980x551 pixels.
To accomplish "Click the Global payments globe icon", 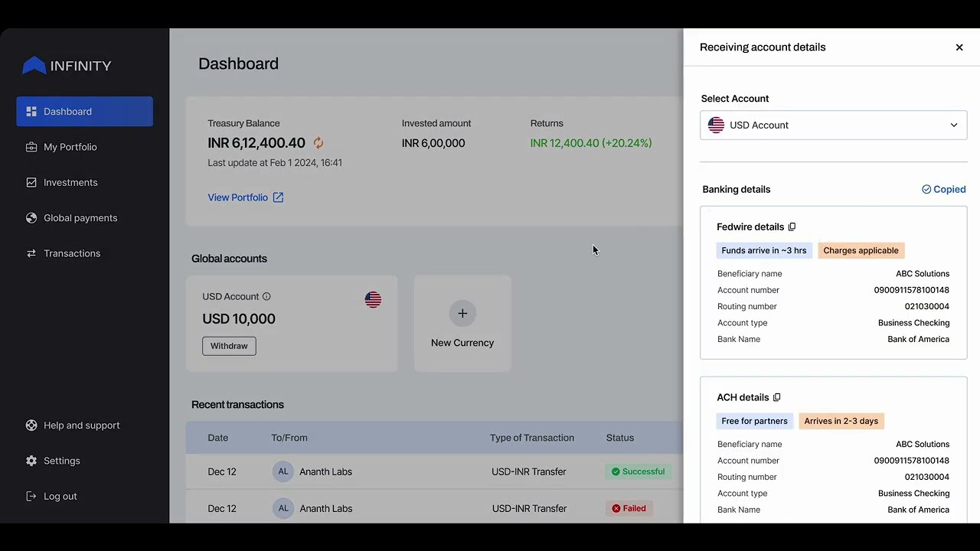I will [x=31, y=218].
